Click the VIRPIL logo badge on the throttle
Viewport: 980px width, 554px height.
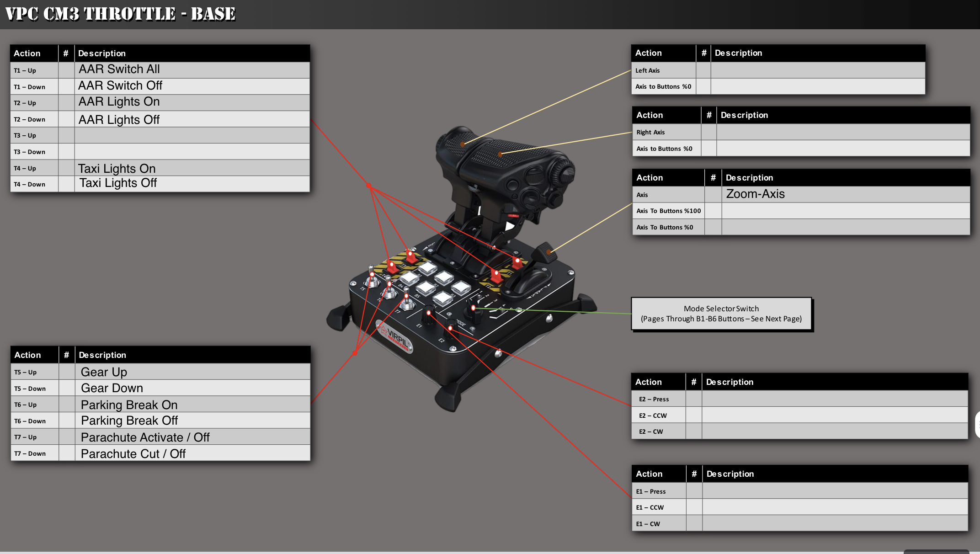(396, 338)
